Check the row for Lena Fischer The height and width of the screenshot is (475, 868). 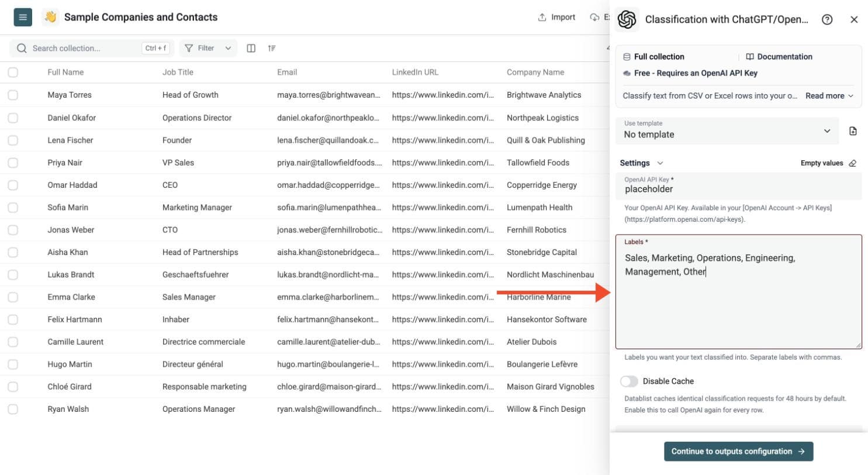click(x=13, y=140)
